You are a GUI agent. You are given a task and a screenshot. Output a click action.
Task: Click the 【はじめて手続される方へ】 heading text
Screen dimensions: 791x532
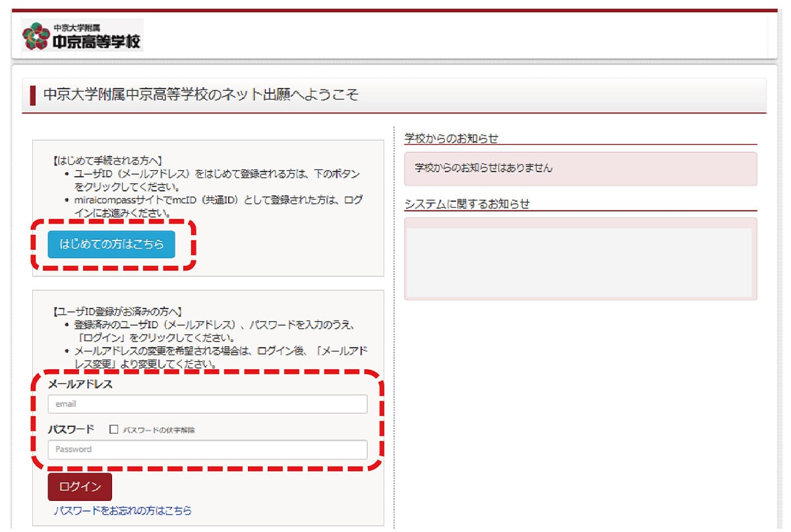pos(107,160)
